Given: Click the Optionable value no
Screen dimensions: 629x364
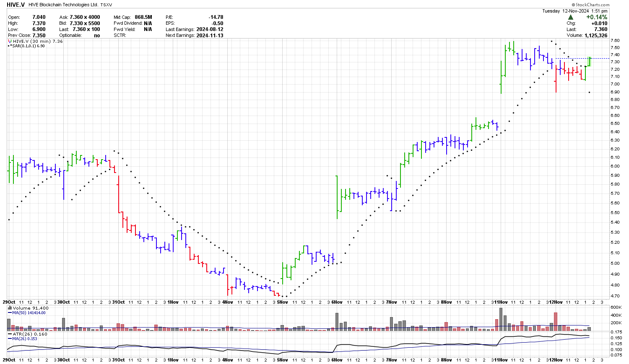Looking at the screenshot, I should point(97,36).
